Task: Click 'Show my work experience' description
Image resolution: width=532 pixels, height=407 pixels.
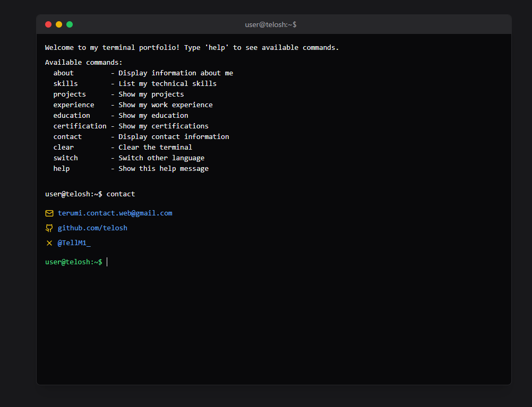Action: [166, 105]
